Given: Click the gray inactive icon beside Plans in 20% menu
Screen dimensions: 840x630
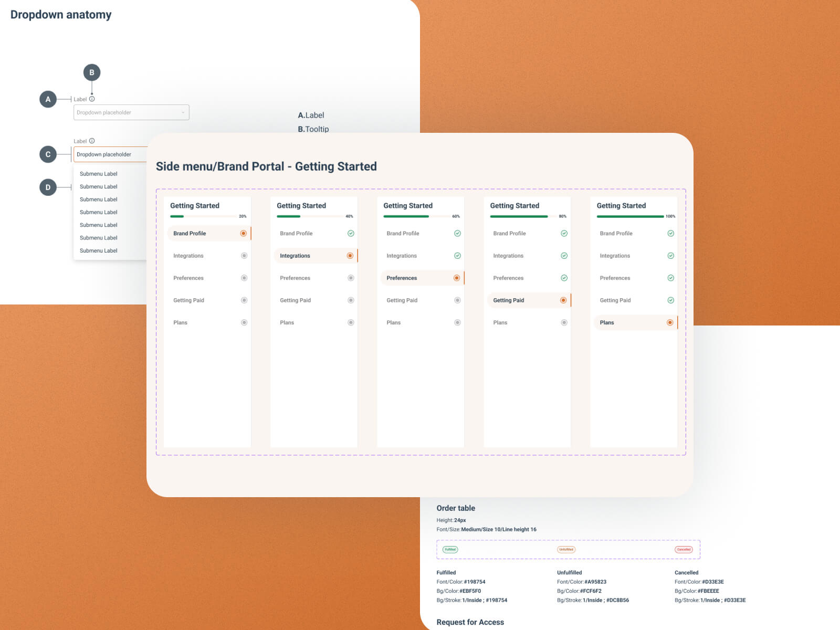Looking at the screenshot, I should [x=244, y=322].
